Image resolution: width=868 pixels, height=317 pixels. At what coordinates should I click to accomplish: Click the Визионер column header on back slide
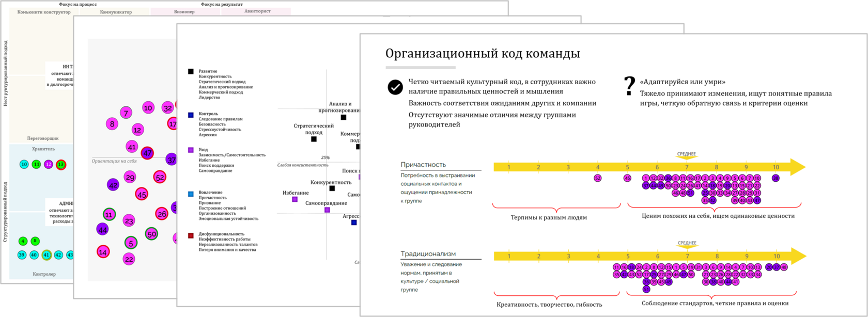(184, 11)
